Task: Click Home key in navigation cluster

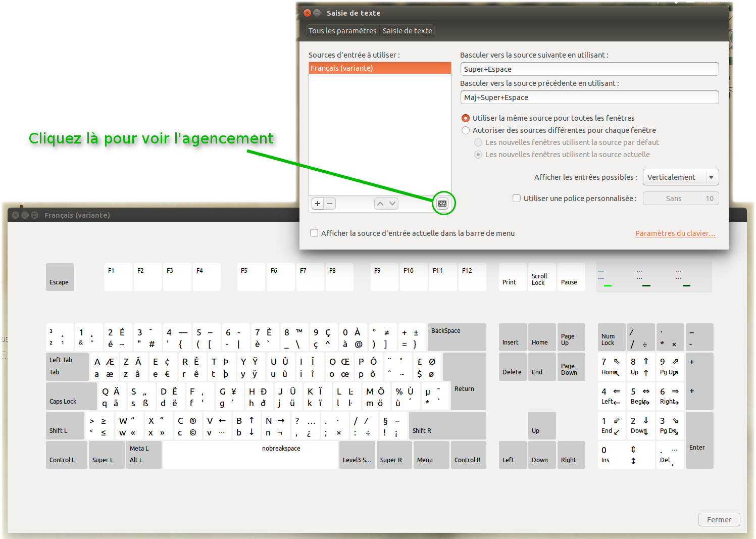Action: click(x=542, y=337)
